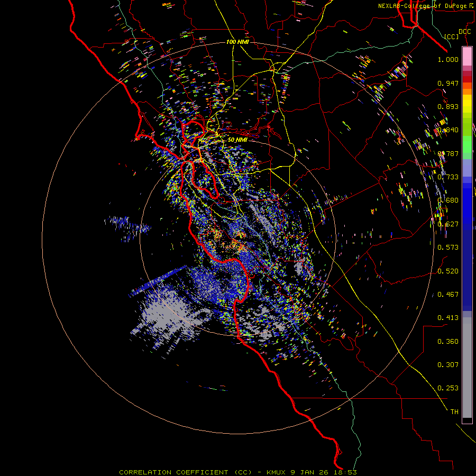Select the 0.787 value on the color scale
476x476 pixels.
coord(448,153)
